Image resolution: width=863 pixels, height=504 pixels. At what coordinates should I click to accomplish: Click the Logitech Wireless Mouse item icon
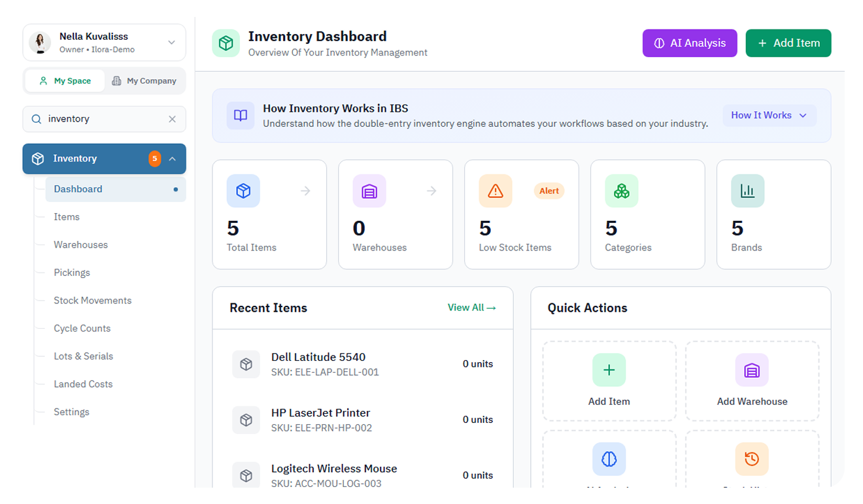point(246,475)
